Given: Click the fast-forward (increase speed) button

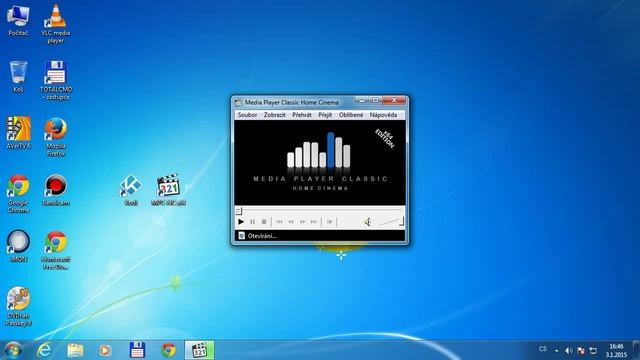Looking at the screenshot, I should pos(302,222).
